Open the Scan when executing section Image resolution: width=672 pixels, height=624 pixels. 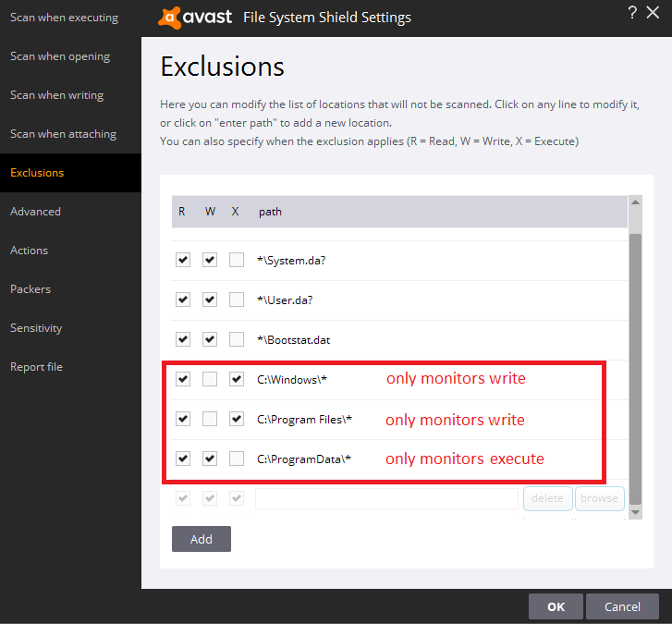[64, 18]
